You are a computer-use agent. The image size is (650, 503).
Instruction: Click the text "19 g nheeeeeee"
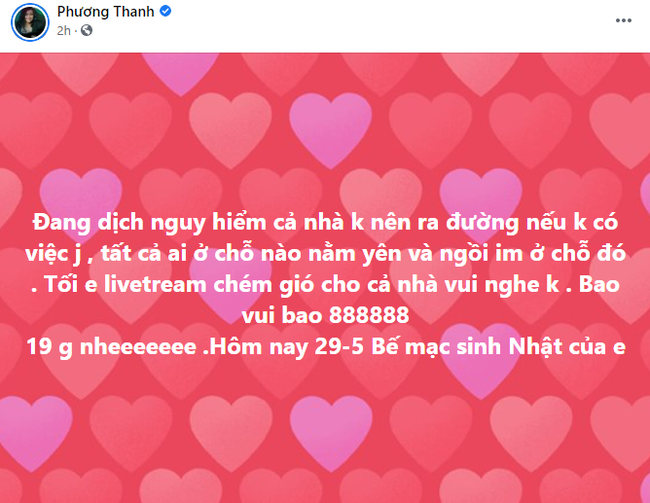pos(111,347)
